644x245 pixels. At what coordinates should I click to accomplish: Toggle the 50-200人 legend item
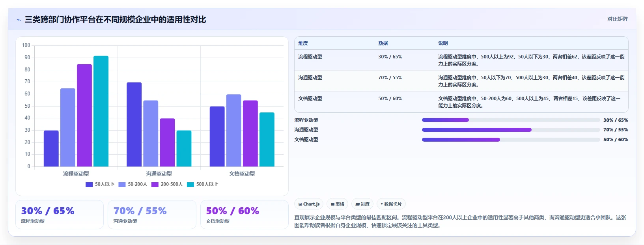[133, 184]
